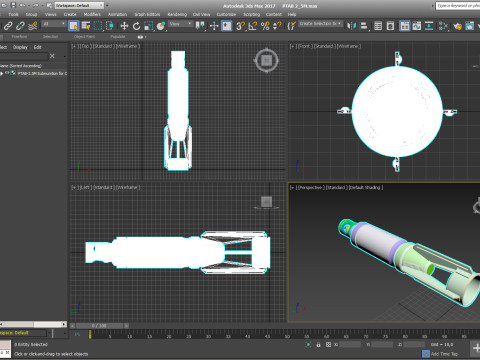This screenshot has width=480, height=360.
Task: Switch to the Object Paint ribbon tab
Action: (x=84, y=37)
